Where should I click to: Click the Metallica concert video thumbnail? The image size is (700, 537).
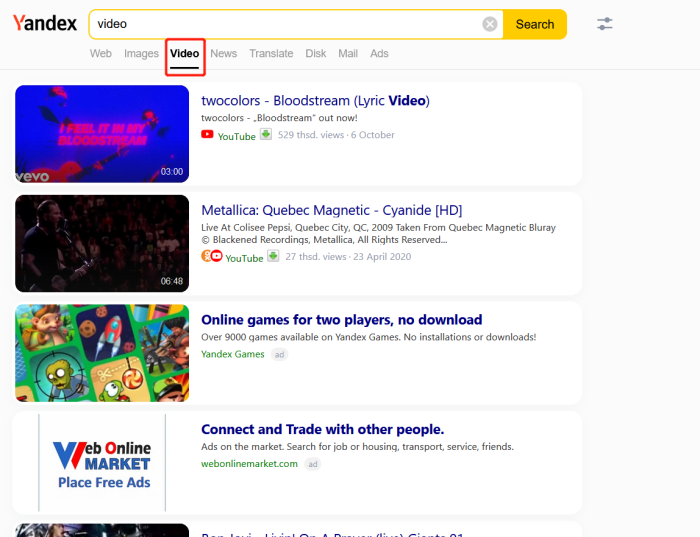(x=101, y=243)
